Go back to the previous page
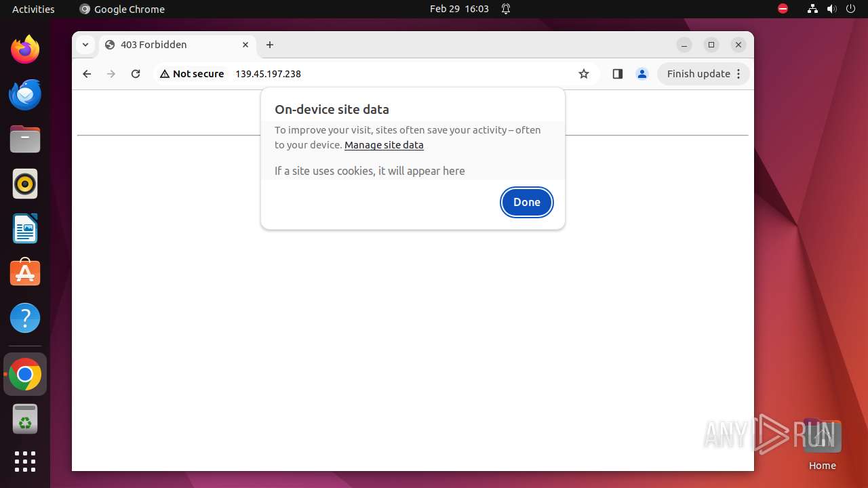Viewport: 868px width, 488px height. pos(87,74)
